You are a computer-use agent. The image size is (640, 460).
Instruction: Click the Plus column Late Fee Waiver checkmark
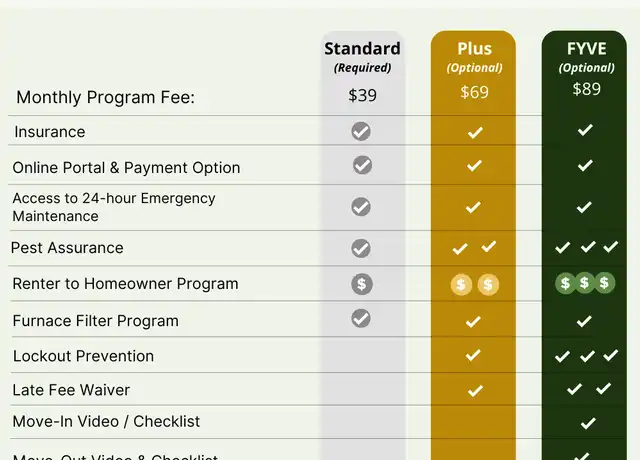pyautogui.click(x=475, y=391)
